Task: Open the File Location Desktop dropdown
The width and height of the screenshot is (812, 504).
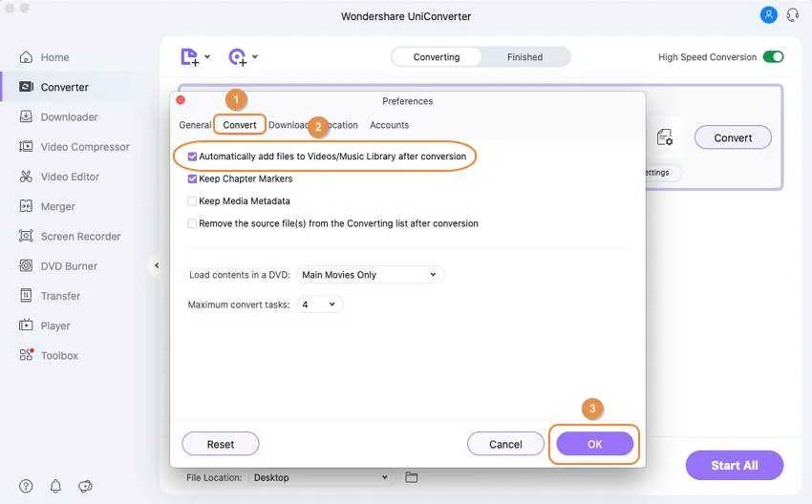Action: click(321, 477)
